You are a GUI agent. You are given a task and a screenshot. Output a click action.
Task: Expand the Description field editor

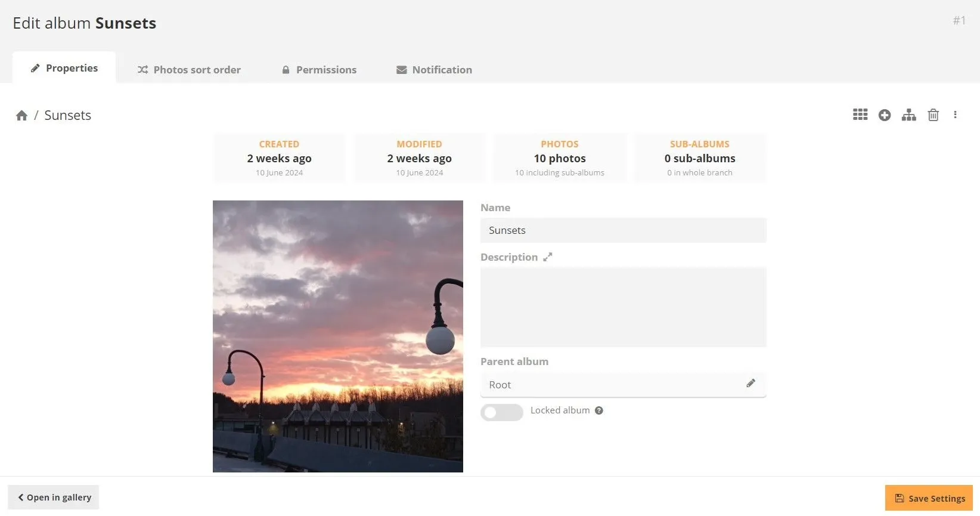click(547, 257)
